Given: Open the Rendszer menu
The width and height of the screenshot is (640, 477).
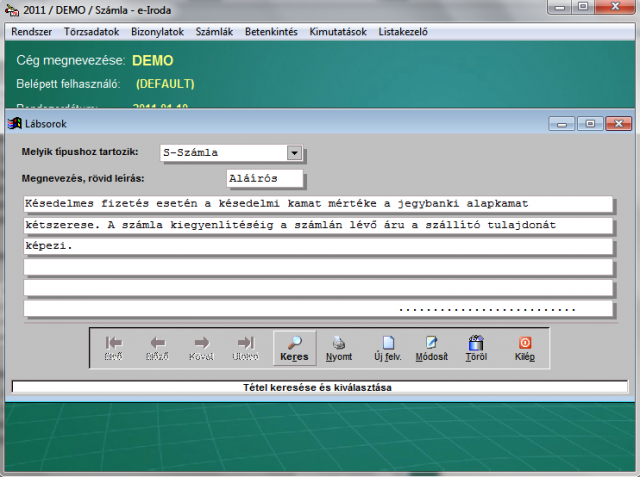Looking at the screenshot, I should (31, 31).
